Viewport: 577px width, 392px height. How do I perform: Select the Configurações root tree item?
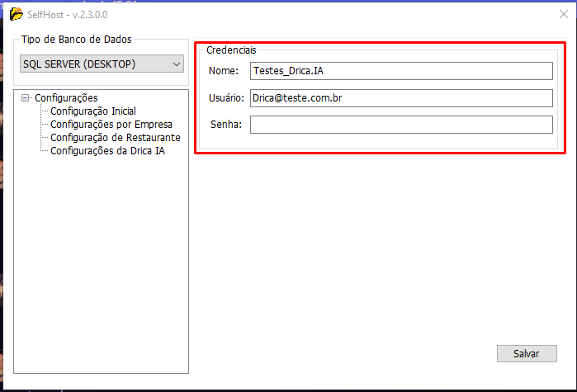(x=66, y=98)
